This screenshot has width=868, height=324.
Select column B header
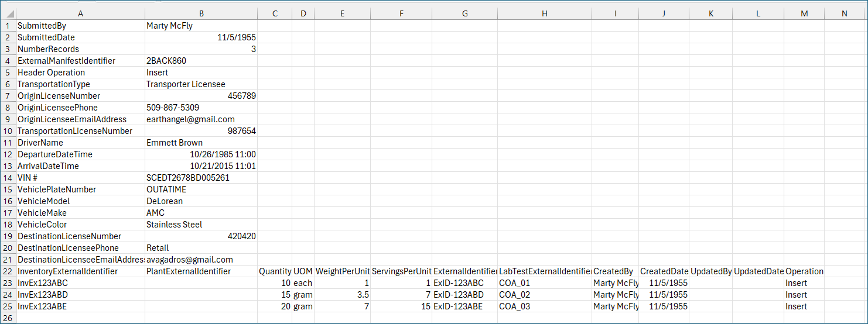pyautogui.click(x=201, y=13)
